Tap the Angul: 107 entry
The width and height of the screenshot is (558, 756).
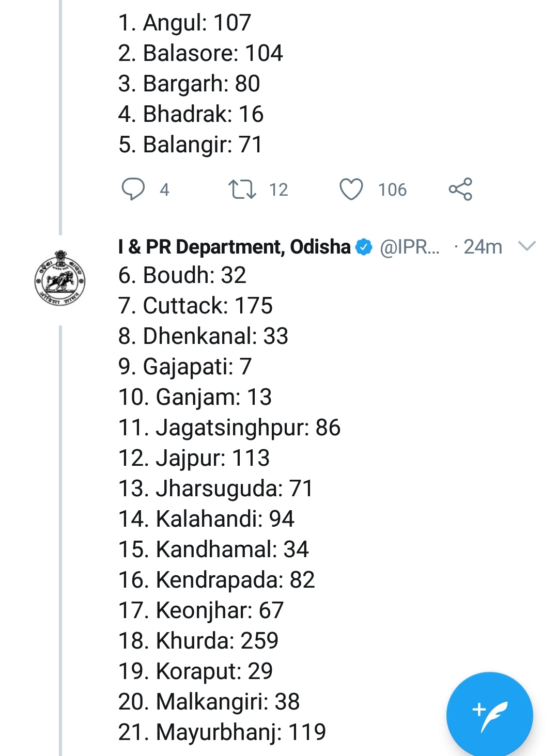click(184, 23)
